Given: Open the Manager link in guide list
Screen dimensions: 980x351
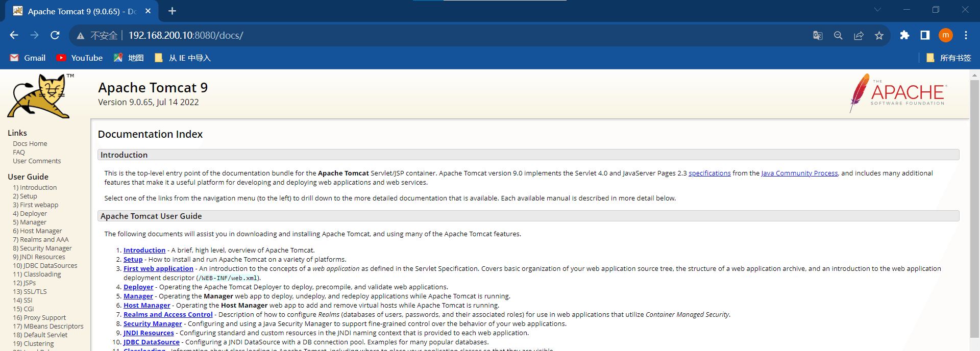Looking at the screenshot, I should pos(138,296).
